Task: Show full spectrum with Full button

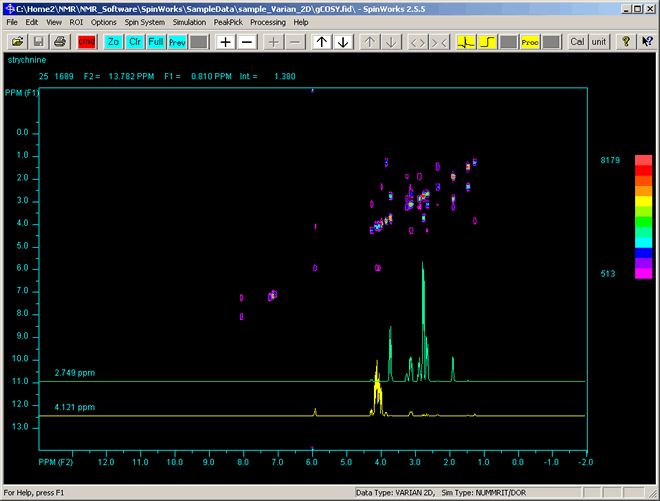Action: pos(156,42)
